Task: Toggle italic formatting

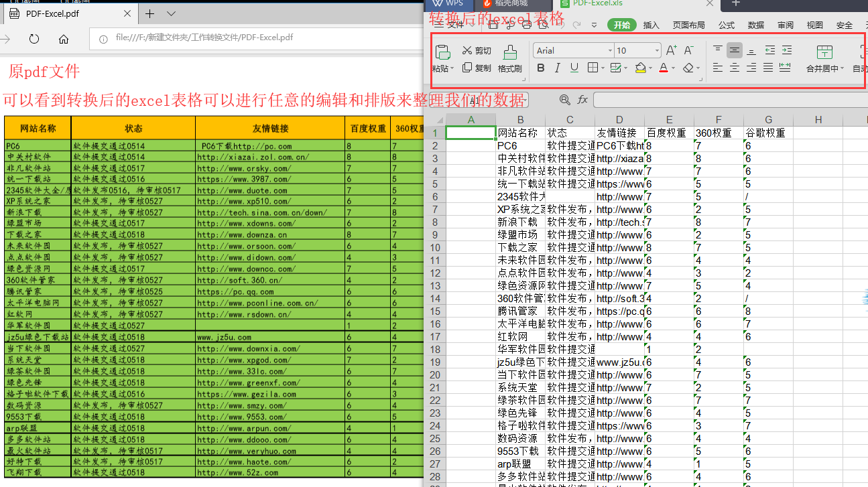Action: pos(558,68)
